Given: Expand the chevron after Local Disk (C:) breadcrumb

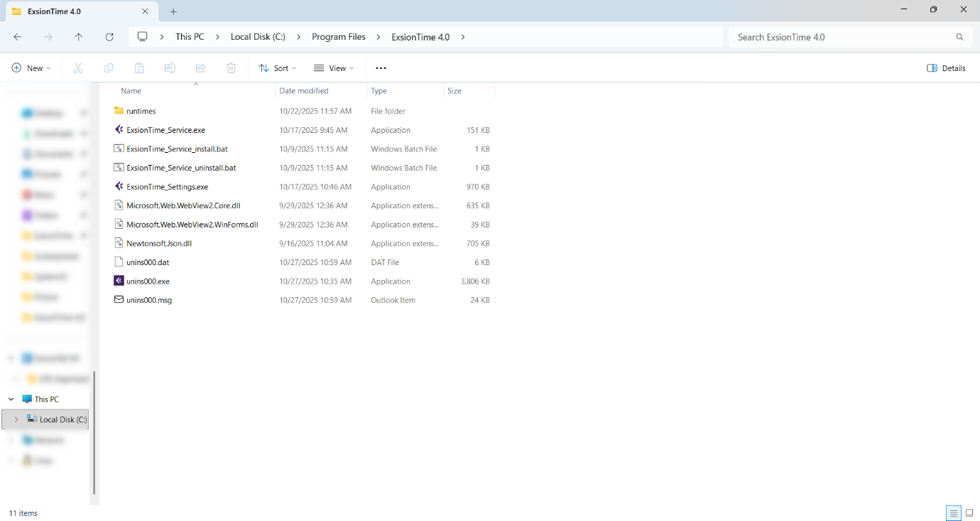Looking at the screenshot, I should tap(299, 37).
